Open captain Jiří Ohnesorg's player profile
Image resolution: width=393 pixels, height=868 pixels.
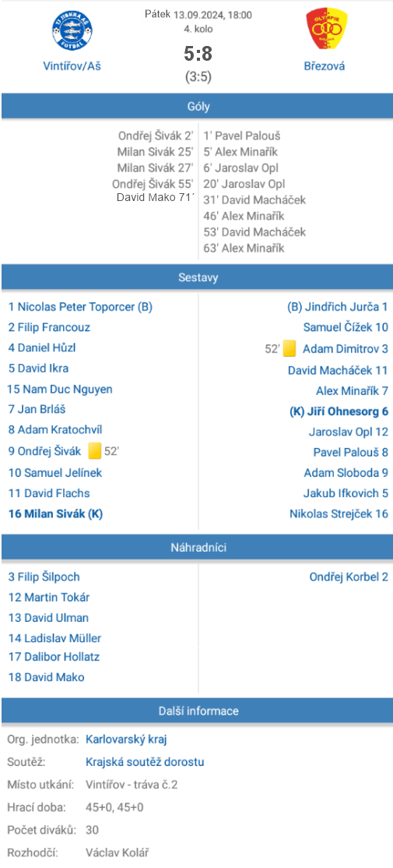click(x=339, y=411)
